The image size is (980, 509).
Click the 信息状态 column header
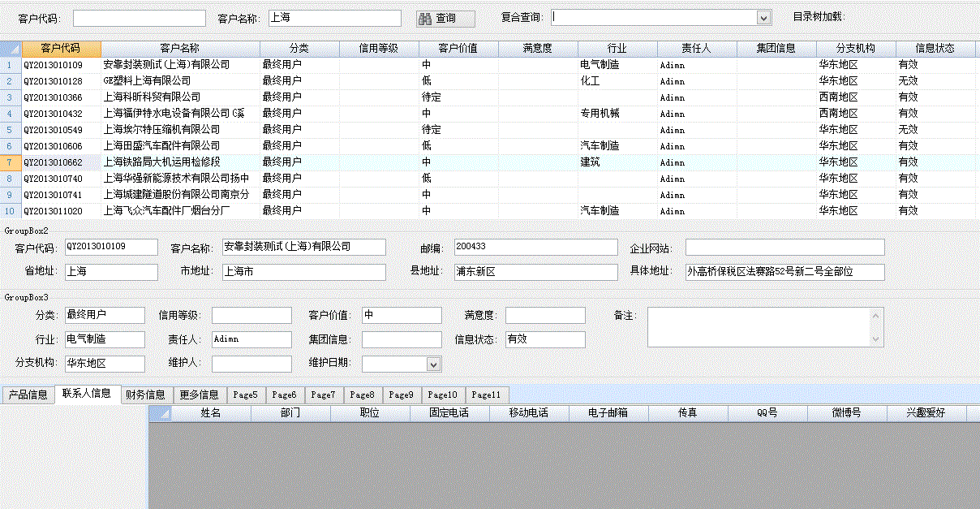pos(935,49)
